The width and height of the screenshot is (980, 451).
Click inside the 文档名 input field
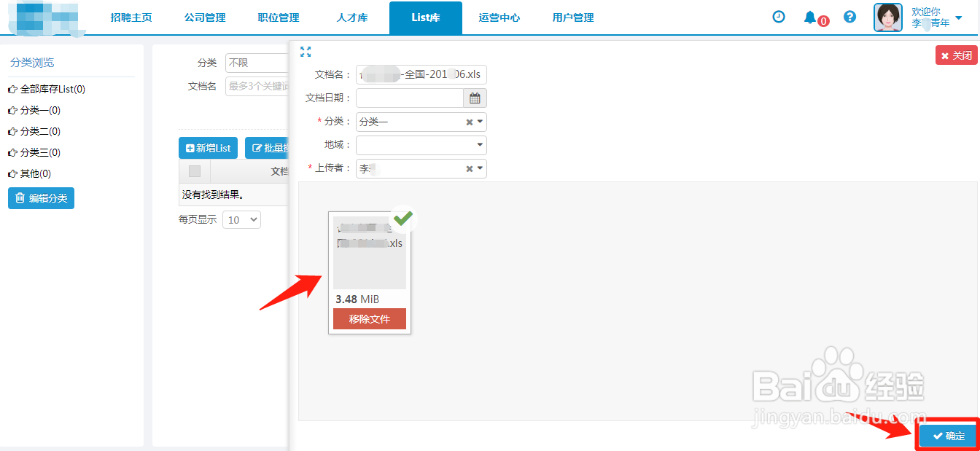point(421,74)
